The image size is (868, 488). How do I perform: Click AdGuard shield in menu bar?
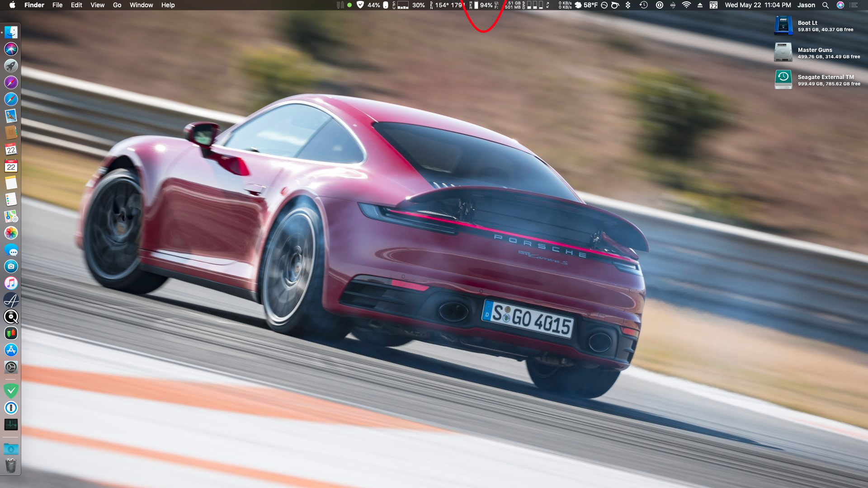360,5
